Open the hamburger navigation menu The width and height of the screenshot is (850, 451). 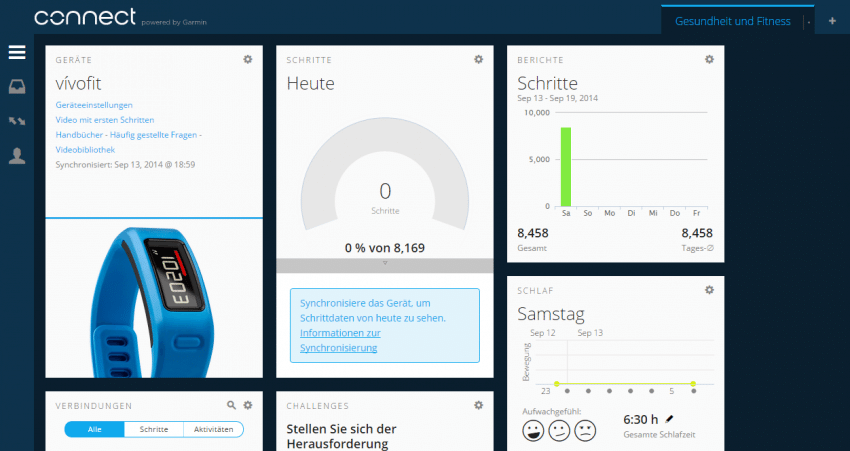point(17,53)
